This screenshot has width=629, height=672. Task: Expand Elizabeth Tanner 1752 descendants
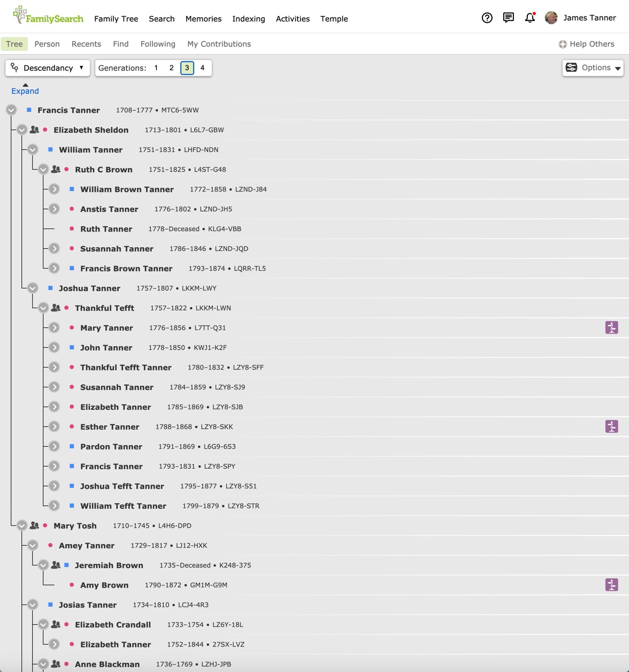pyautogui.click(x=54, y=644)
